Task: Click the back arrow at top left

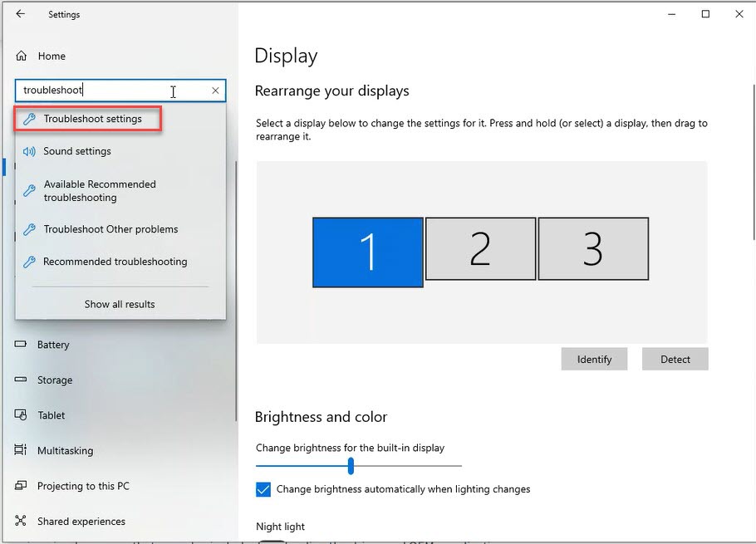Action: (19, 14)
